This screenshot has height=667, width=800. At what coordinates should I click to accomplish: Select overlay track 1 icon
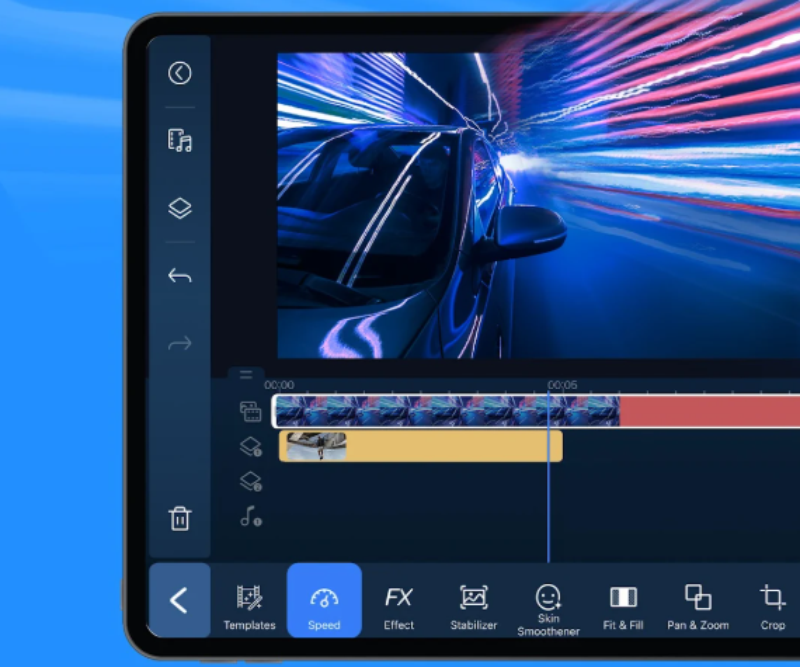[x=251, y=447]
